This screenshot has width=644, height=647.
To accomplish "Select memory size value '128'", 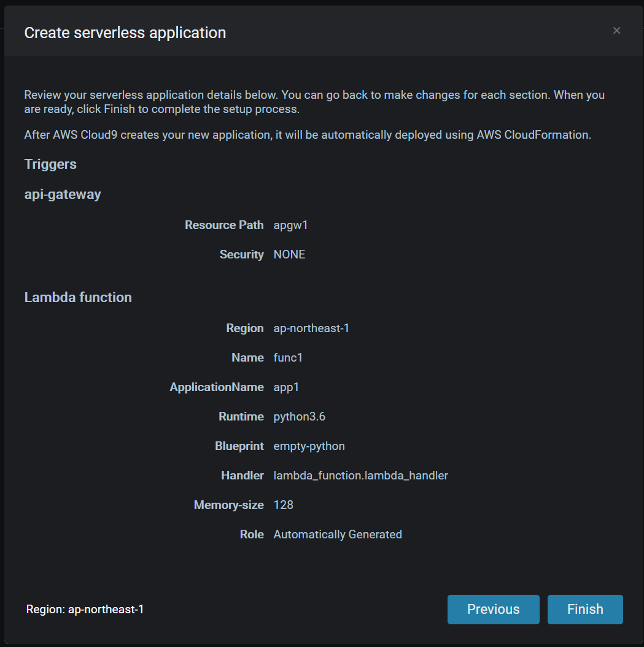I will click(284, 505).
